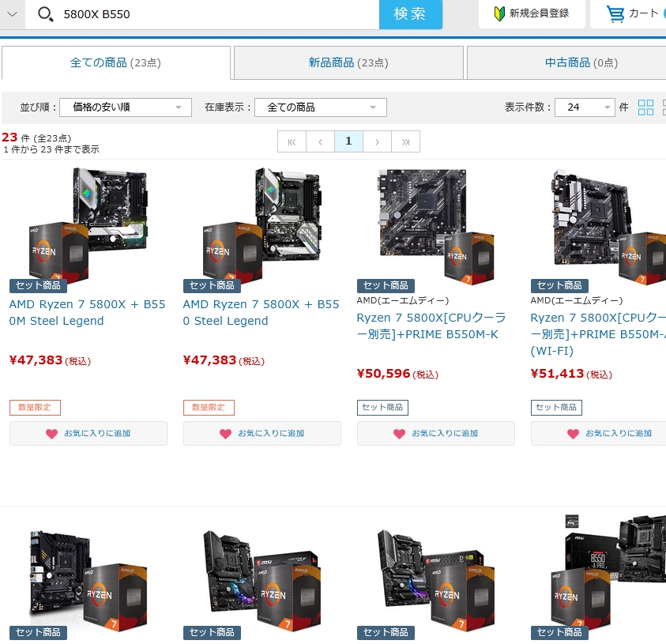Open second-row MSI board thumbnail, second card
This screenshot has height=644, width=666.
262,580
